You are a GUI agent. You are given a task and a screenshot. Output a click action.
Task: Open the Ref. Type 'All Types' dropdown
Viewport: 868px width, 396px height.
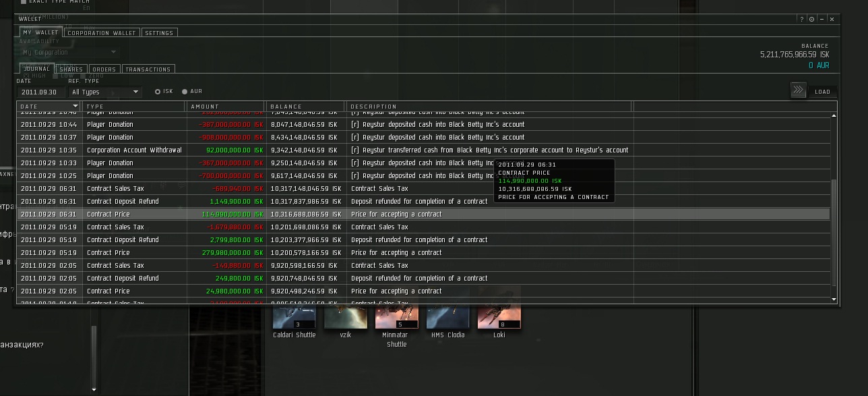(105, 92)
